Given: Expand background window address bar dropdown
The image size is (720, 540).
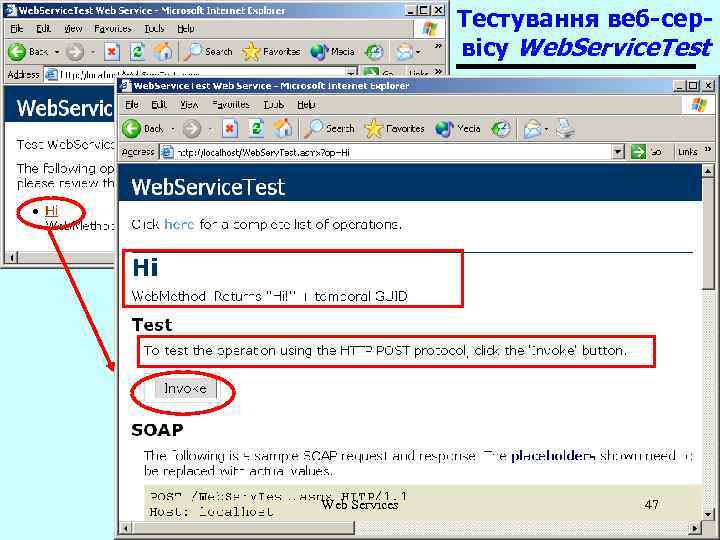Looking at the screenshot, I should tap(351, 73).
